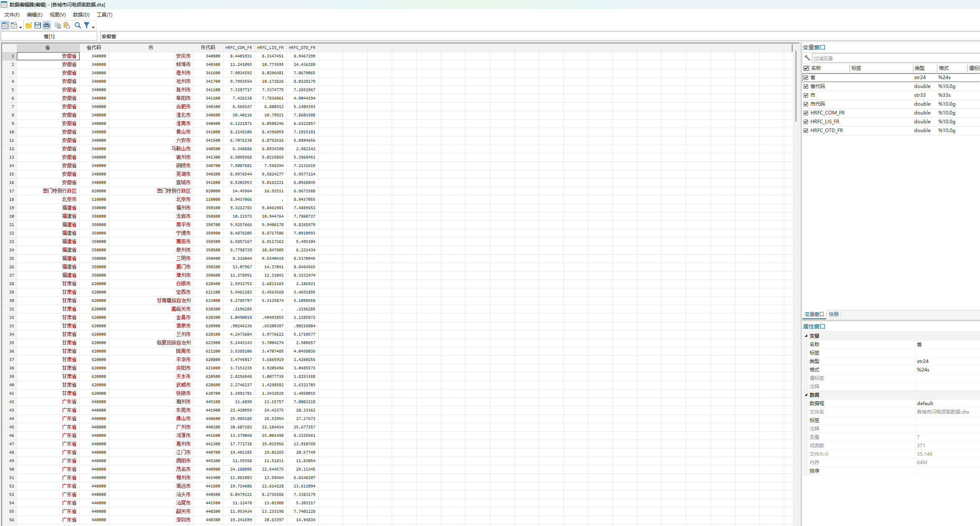This screenshot has width=980, height=526.
Task: Click the open file folder icon
Action: (x=29, y=25)
